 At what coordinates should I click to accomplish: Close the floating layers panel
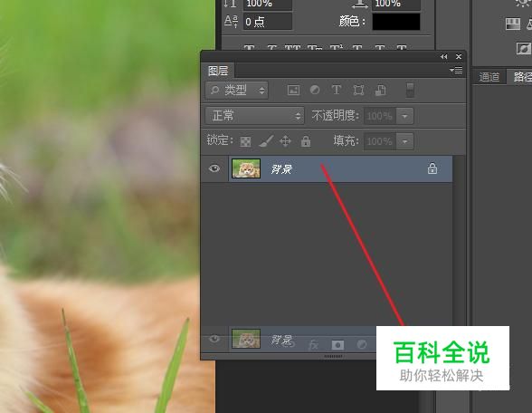point(459,57)
